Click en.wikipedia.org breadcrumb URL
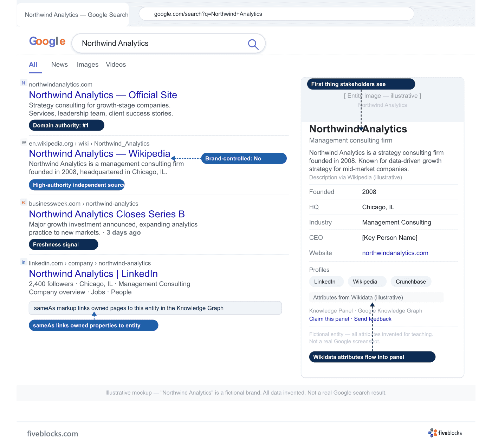This screenshot has width=492, height=448. pyautogui.click(x=89, y=144)
